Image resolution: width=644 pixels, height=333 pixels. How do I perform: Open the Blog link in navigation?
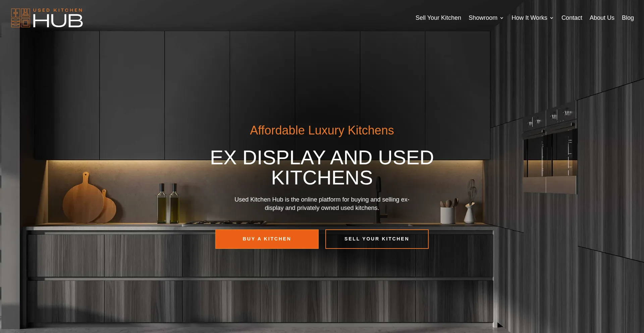click(x=628, y=18)
